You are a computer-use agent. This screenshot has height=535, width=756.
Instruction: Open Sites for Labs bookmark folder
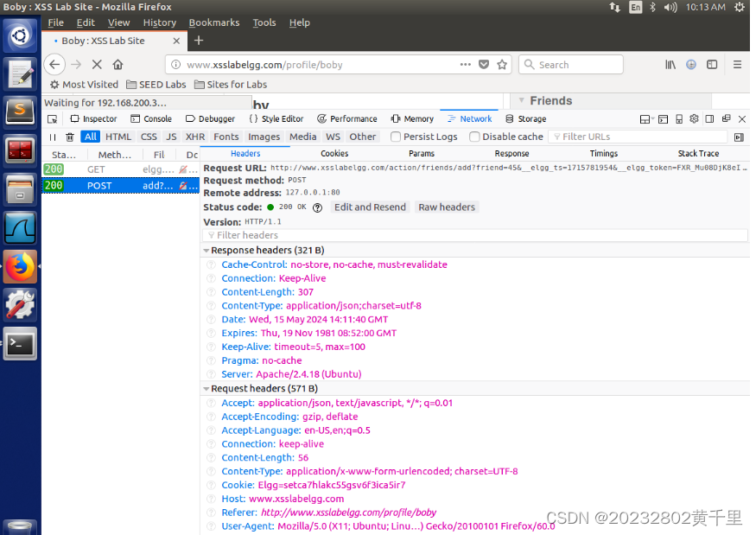tap(231, 85)
